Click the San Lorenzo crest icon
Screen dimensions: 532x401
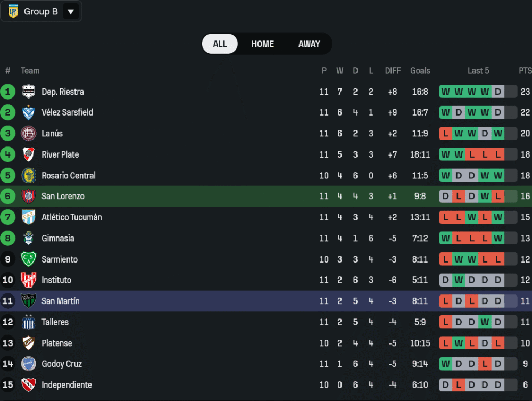(28, 197)
